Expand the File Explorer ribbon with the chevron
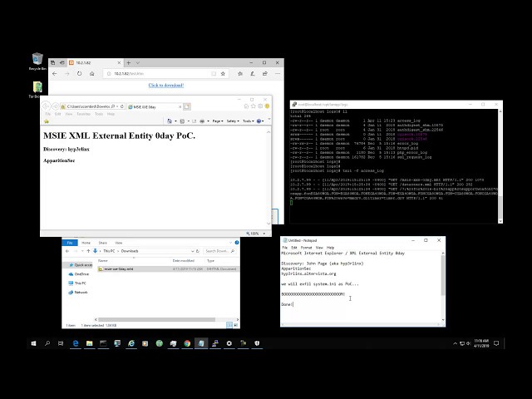 point(231,243)
